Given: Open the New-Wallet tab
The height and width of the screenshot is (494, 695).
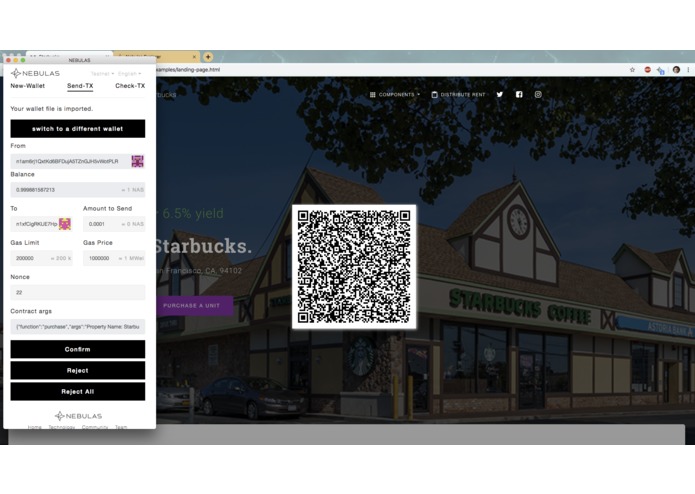Looking at the screenshot, I should click(x=27, y=86).
